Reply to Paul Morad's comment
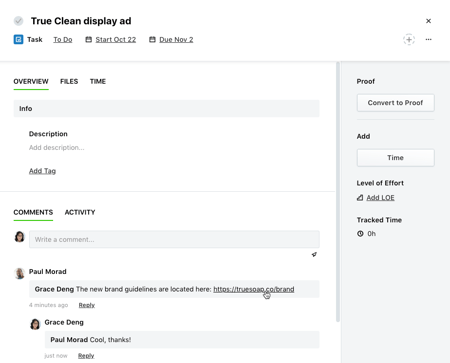The height and width of the screenshot is (363, 450). pos(87,305)
